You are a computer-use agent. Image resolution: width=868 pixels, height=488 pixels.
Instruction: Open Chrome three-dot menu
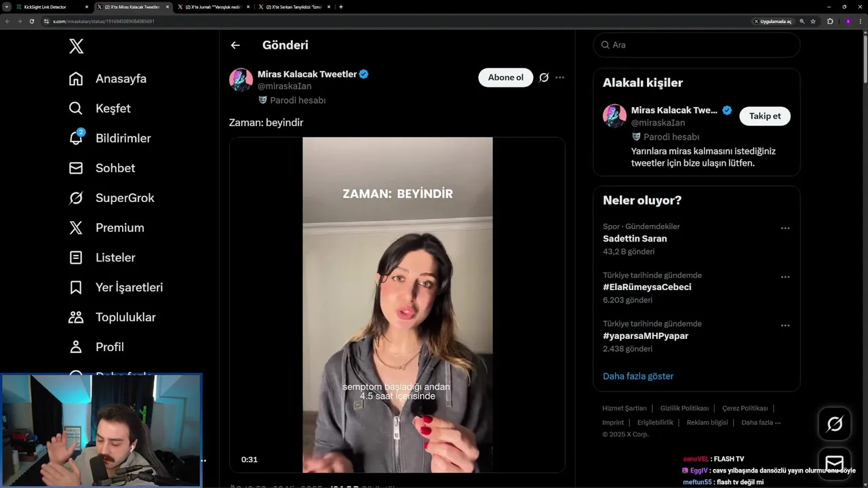pos(861,21)
